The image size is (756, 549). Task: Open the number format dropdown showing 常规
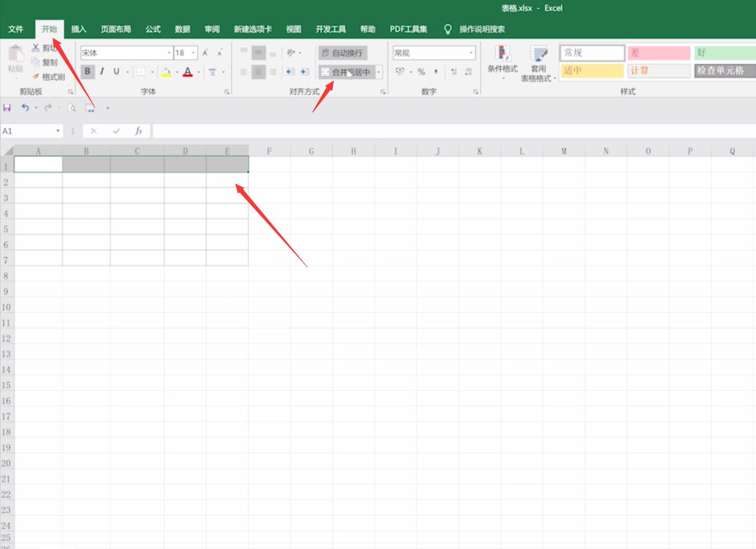[471, 53]
